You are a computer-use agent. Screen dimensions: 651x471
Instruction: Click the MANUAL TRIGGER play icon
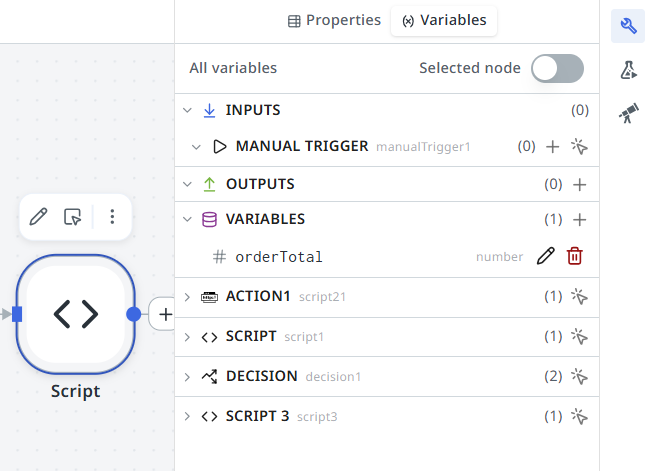219,147
